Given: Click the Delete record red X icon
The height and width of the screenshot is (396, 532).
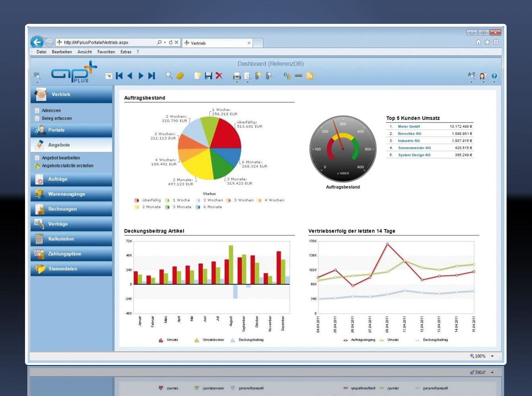Looking at the screenshot, I should (x=219, y=76).
